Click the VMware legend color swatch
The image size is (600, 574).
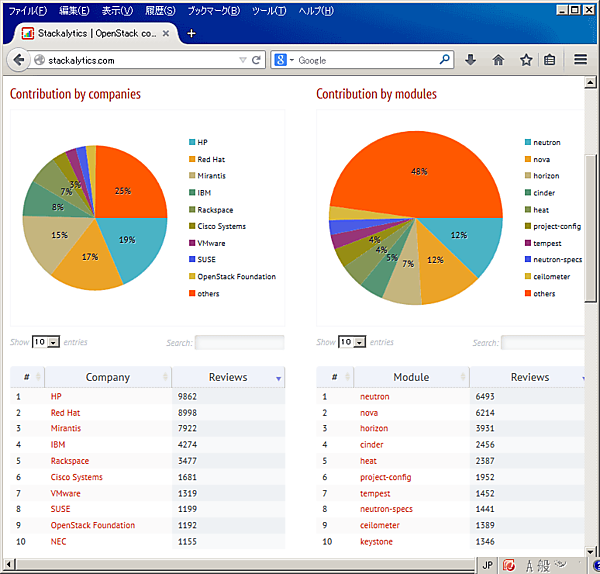point(192,243)
